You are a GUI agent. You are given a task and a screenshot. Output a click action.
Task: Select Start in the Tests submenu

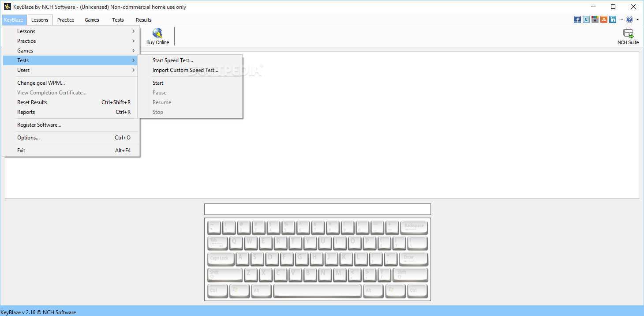[x=190, y=83]
